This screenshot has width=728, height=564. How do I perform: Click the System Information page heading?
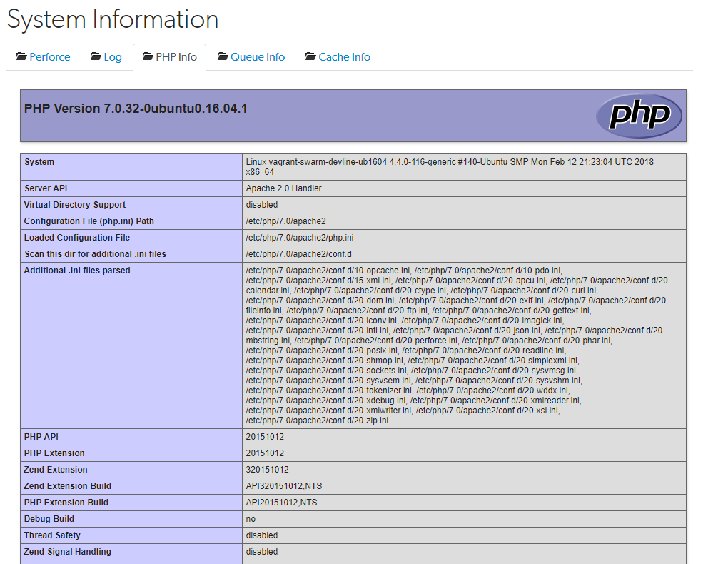tap(112, 19)
